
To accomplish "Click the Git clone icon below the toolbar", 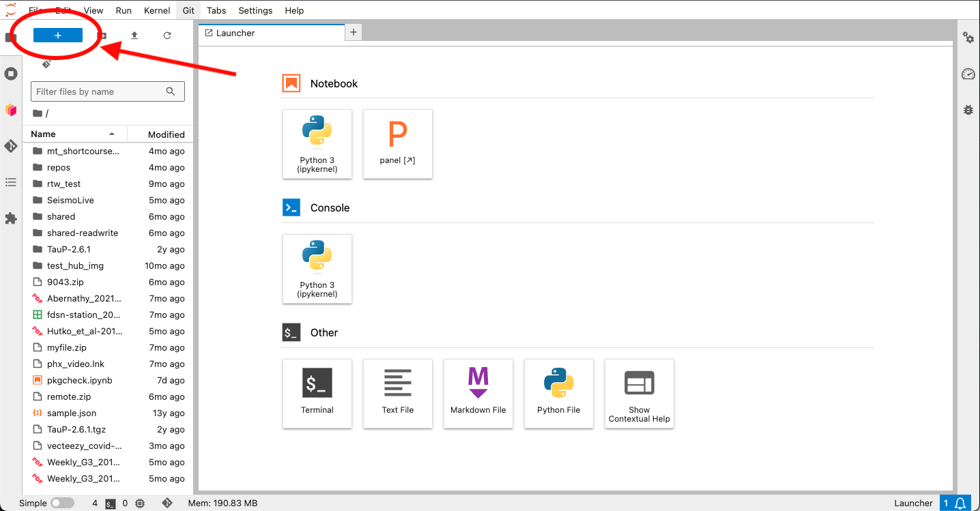I will [46, 64].
